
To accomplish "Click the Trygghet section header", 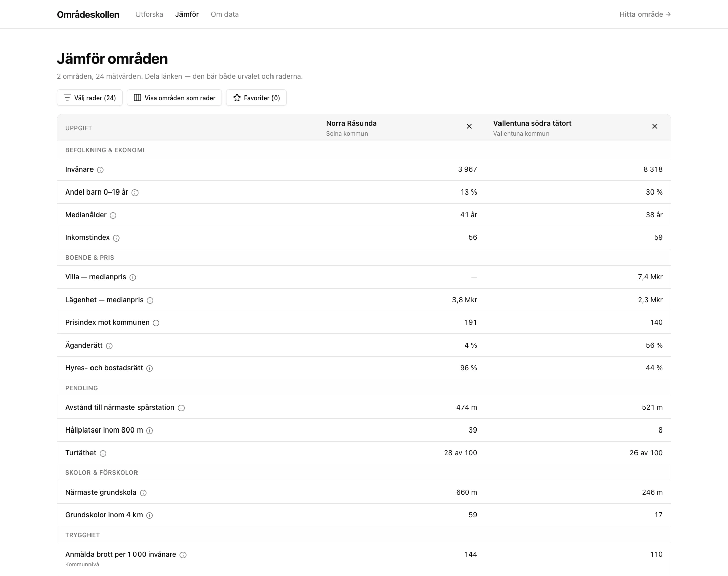I will click(82, 535).
